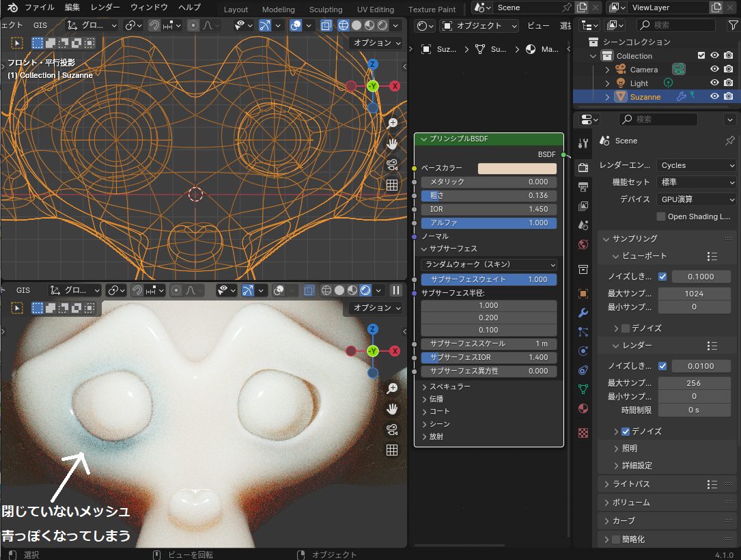Toggle wireframe shading mode in top viewport

pyautogui.click(x=344, y=25)
